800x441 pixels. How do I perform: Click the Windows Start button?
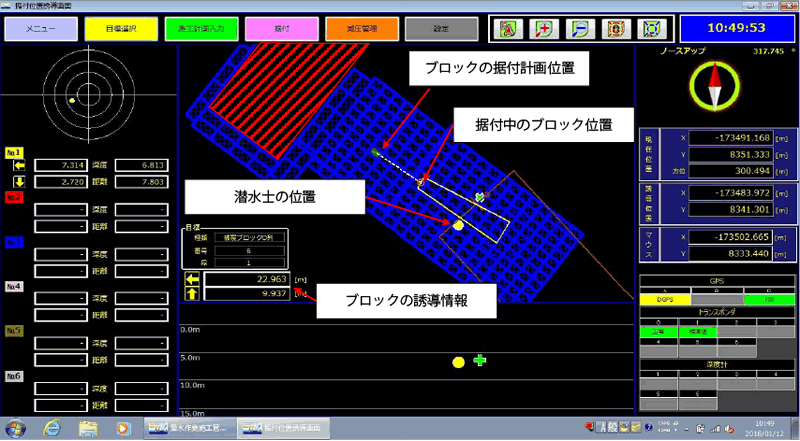14,427
